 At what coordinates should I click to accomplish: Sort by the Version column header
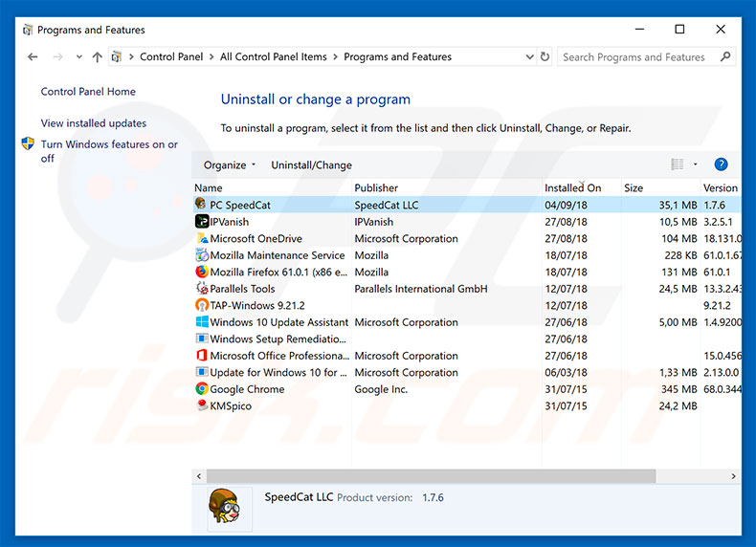coord(721,188)
